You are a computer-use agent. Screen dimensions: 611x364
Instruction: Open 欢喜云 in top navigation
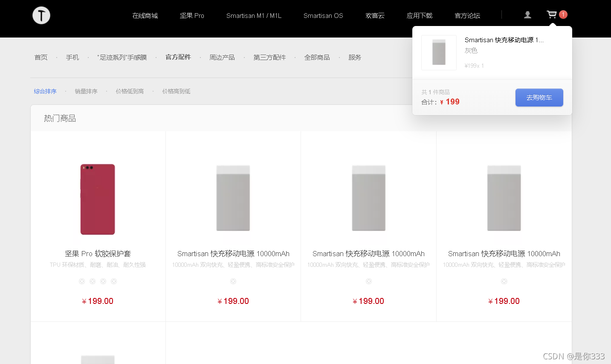coord(375,16)
